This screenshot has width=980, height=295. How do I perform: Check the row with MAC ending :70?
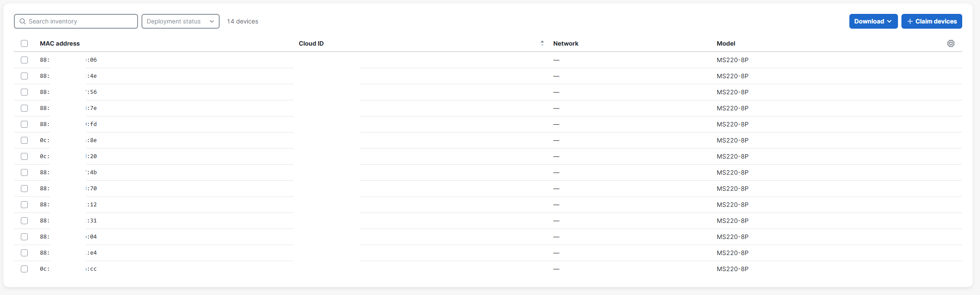tap(24, 189)
